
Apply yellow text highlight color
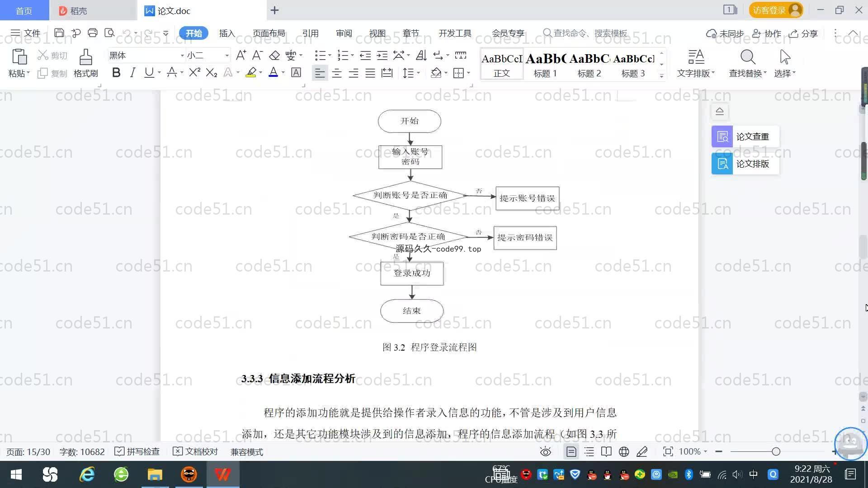coord(251,72)
